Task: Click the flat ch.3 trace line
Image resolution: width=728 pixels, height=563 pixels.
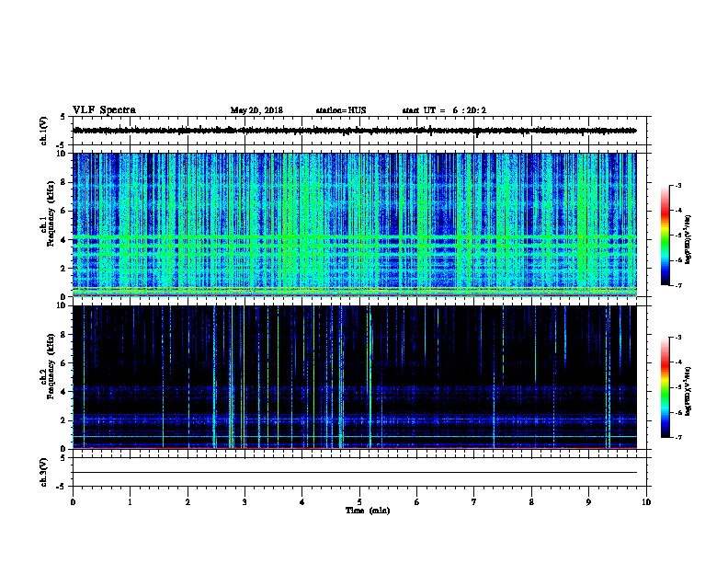Action: (355, 473)
